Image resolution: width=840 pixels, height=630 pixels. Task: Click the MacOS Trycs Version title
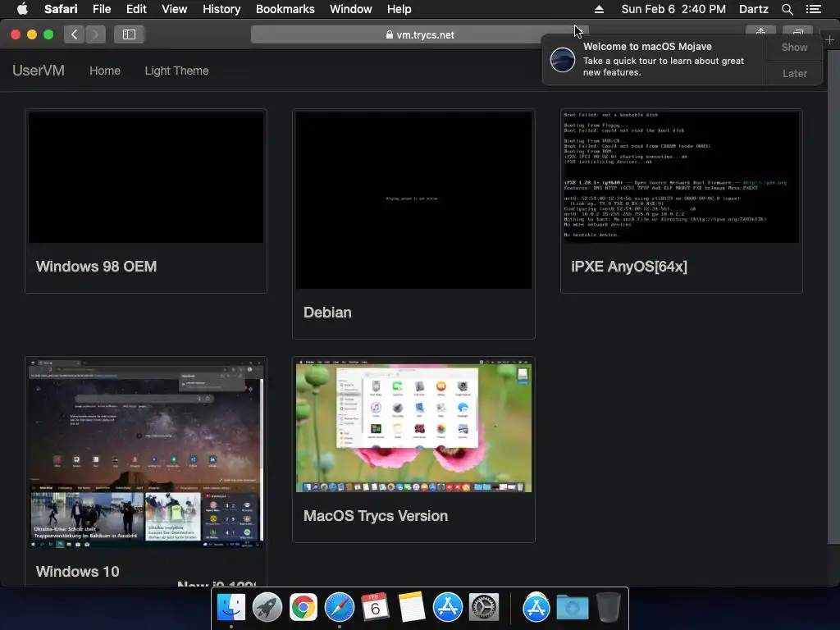click(376, 516)
